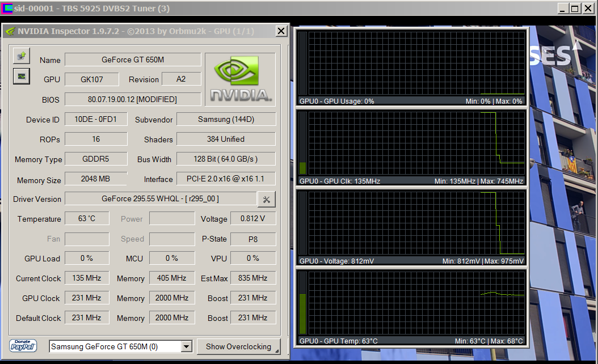Image resolution: width=598 pixels, height=364 pixels.
Task: Click the Bus Width value 128 Bit
Action: (226, 159)
